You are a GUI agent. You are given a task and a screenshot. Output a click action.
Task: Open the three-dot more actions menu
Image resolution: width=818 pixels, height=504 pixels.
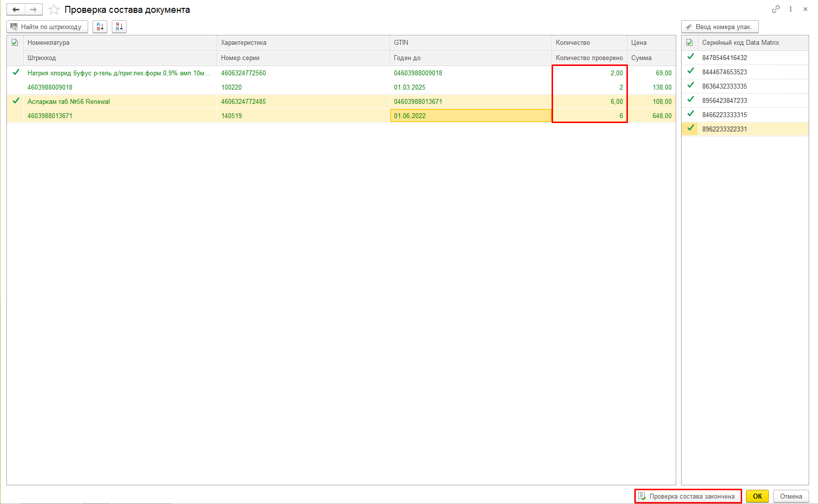(790, 9)
